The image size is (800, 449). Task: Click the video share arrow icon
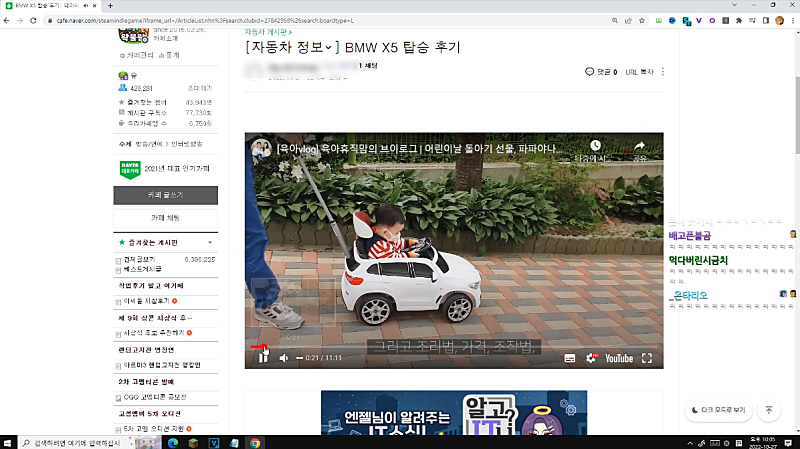coord(639,147)
